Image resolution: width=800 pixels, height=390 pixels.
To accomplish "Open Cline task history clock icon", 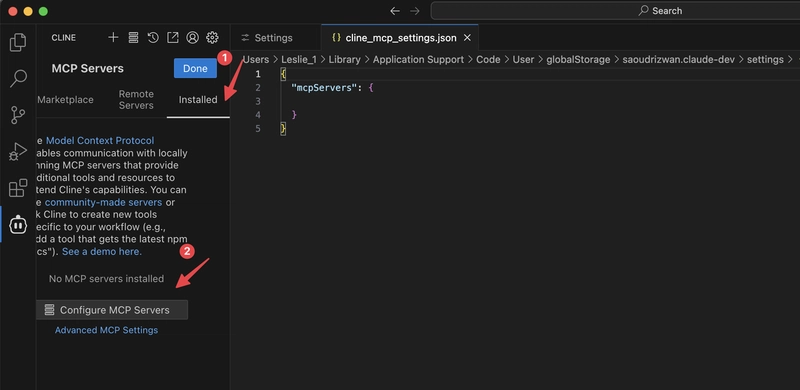I will pos(153,37).
